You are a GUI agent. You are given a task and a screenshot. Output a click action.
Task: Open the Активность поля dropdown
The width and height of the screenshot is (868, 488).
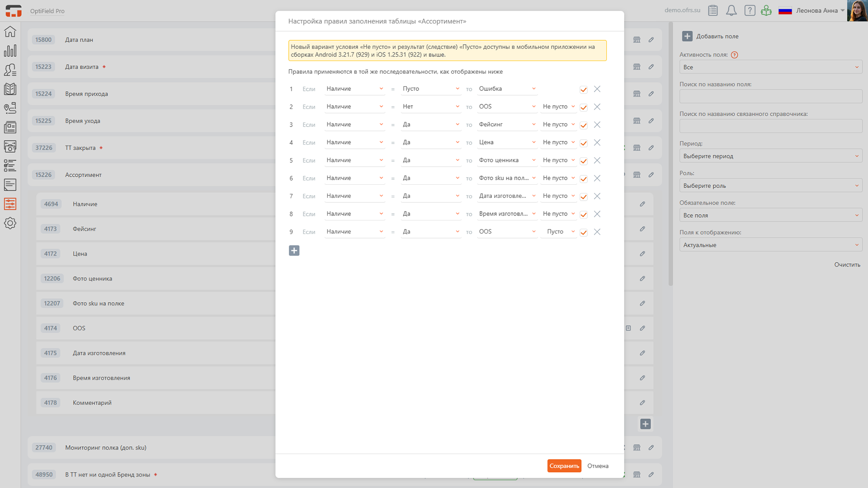click(x=770, y=67)
